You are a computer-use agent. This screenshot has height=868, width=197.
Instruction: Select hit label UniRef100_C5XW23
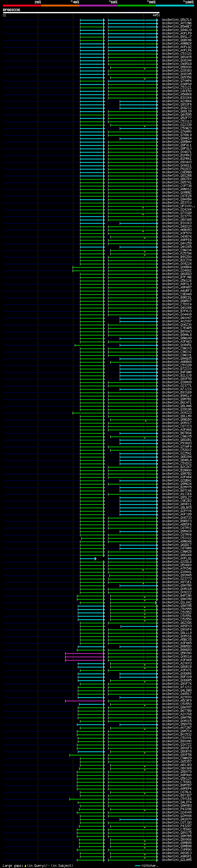(176, 128)
